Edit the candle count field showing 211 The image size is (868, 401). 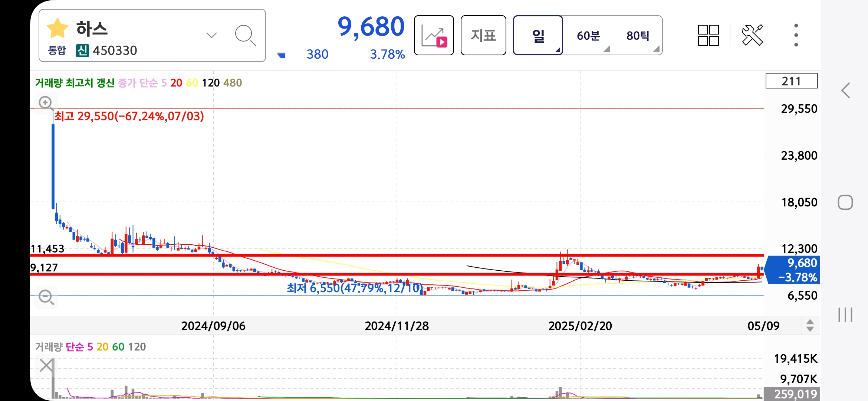tap(791, 81)
